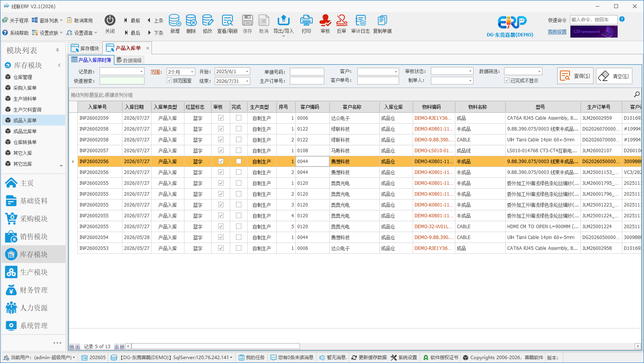Toggle the 按范围查 checkbox

click(x=169, y=81)
